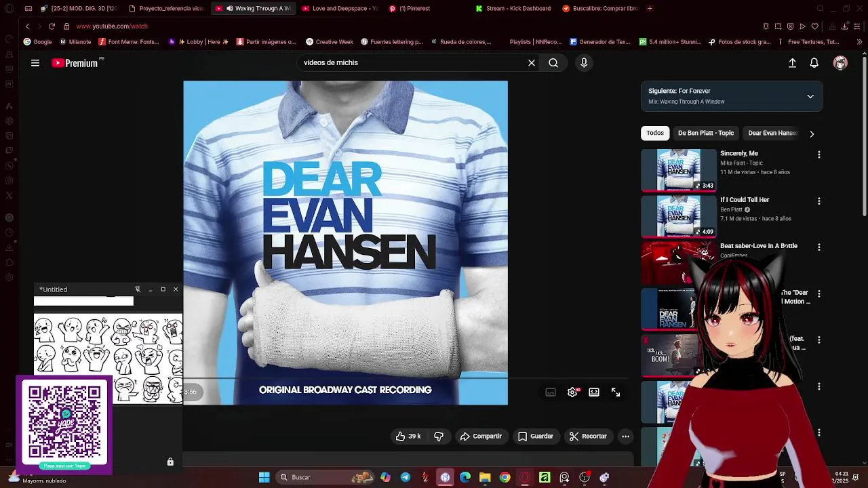Screen dimensions: 868x488
Task: Open more actions three-dot menu under video
Action: click(x=625, y=436)
